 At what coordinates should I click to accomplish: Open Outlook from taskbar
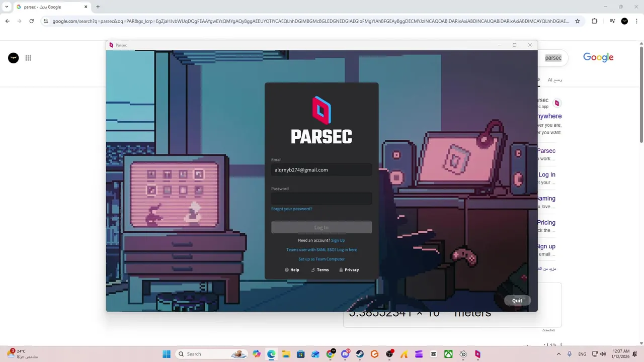[x=315, y=354]
